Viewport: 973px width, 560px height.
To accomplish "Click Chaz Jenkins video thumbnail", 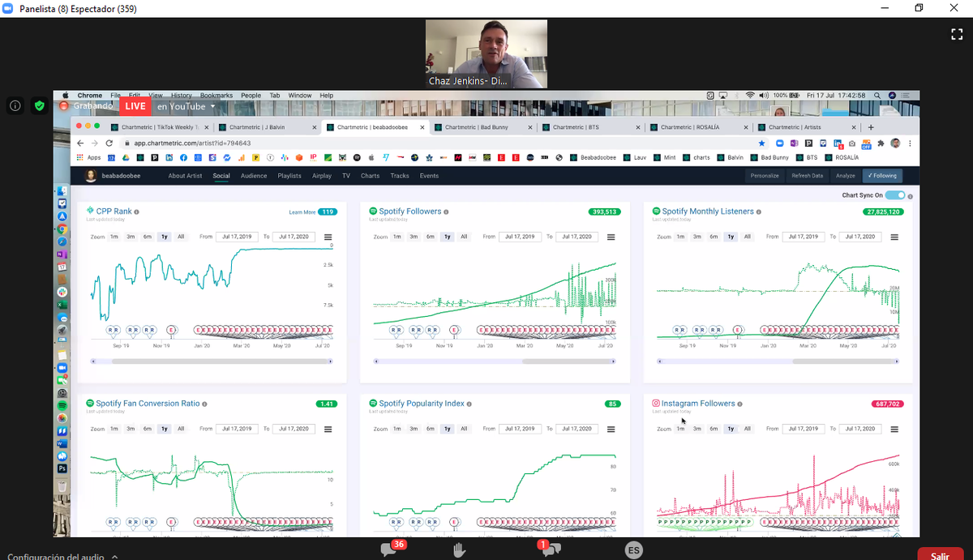I will pos(486,53).
